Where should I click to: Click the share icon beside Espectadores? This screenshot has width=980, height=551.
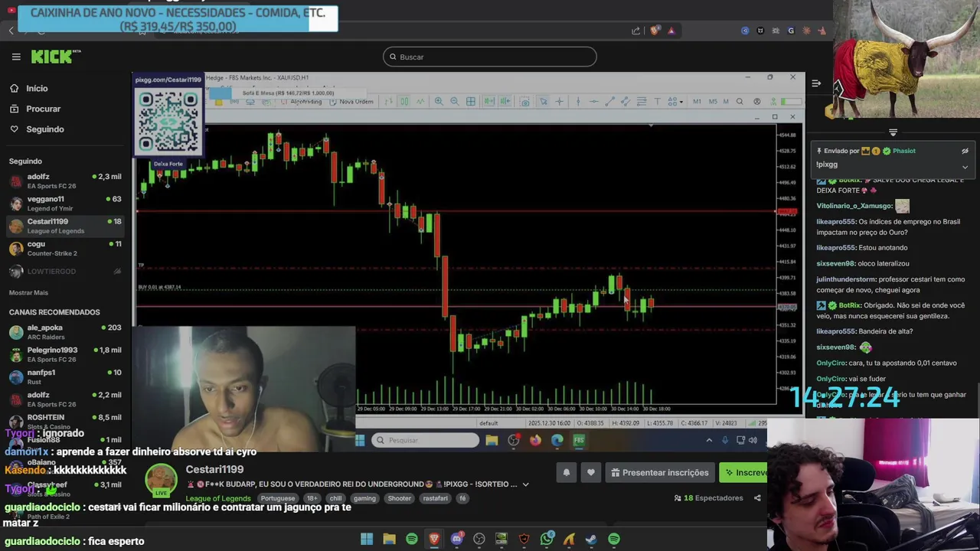(x=757, y=498)
